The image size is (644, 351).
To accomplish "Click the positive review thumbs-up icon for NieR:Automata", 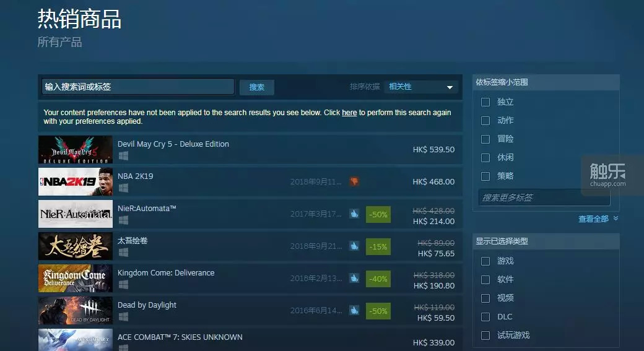I will coord(354,214).
